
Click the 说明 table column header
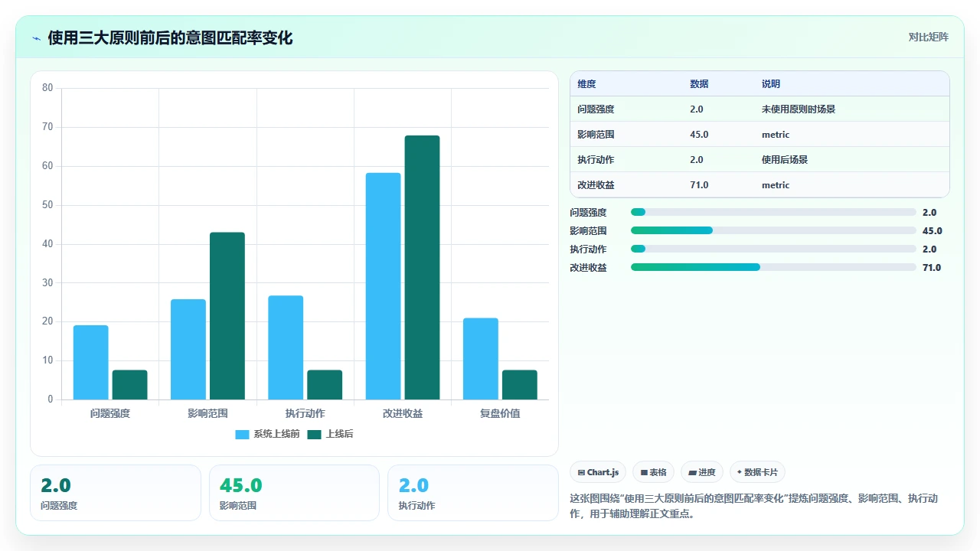[x=771, y=83]
